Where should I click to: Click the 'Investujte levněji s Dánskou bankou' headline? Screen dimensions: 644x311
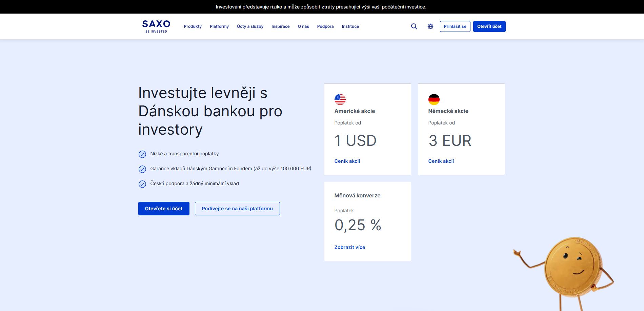pos(210,111)
